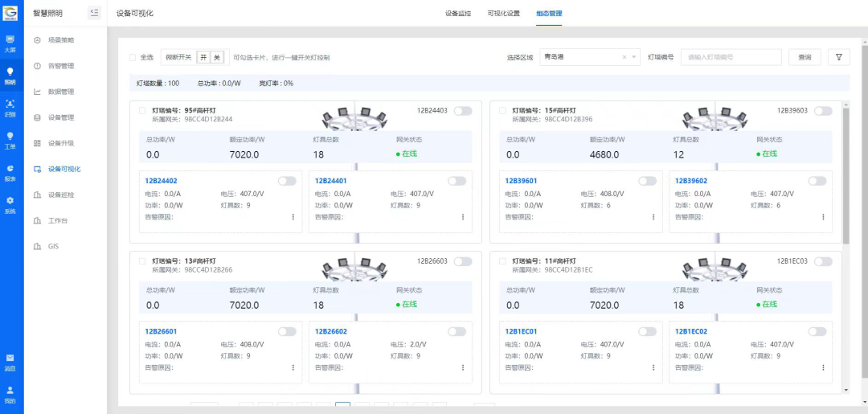Click the filter funnel icon button

coord(838,57)
